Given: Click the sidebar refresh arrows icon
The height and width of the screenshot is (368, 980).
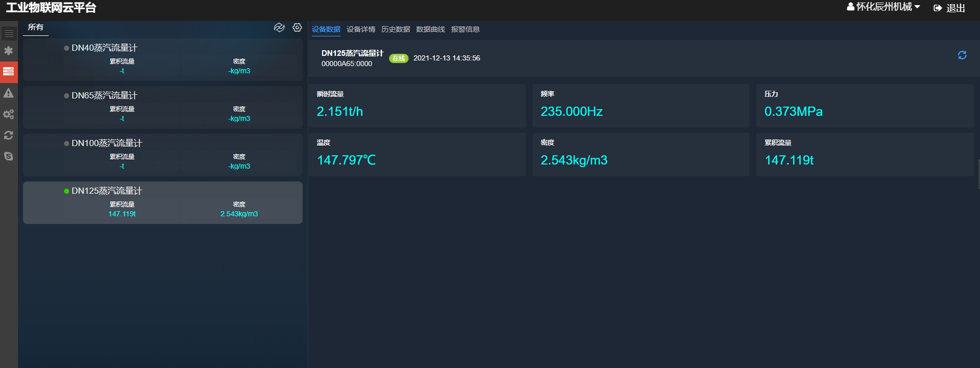Looking at the screenshot, I should (x=9, y=135).
